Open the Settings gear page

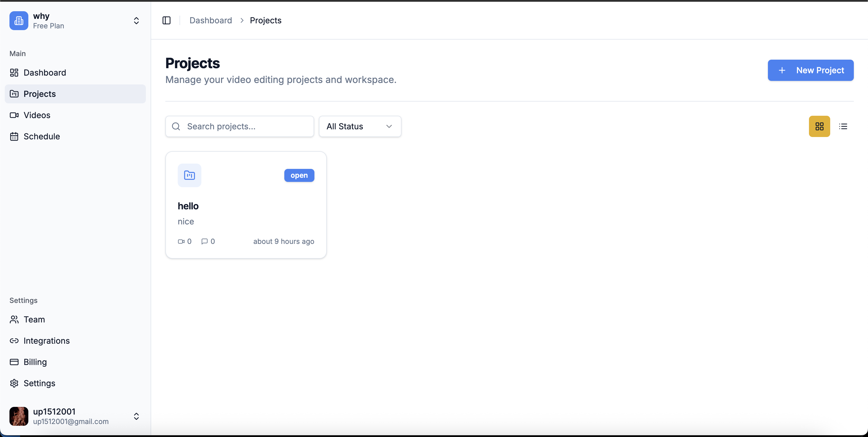[40, 383]
